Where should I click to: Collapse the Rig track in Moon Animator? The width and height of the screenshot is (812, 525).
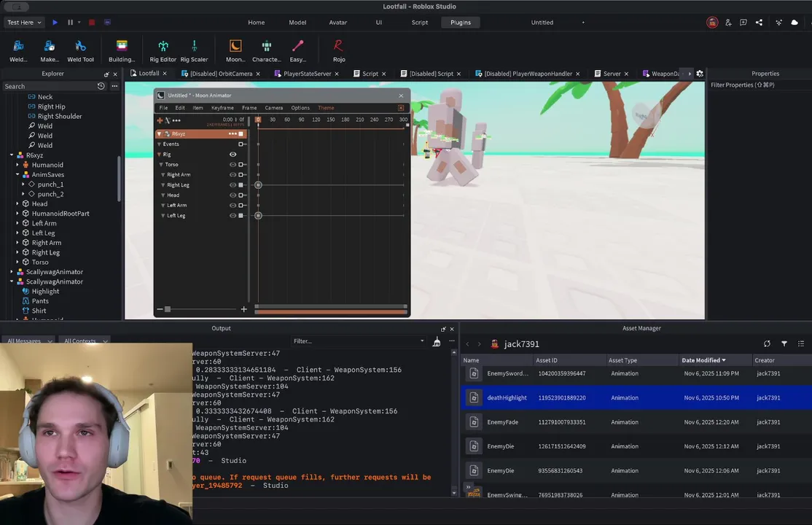160,155
